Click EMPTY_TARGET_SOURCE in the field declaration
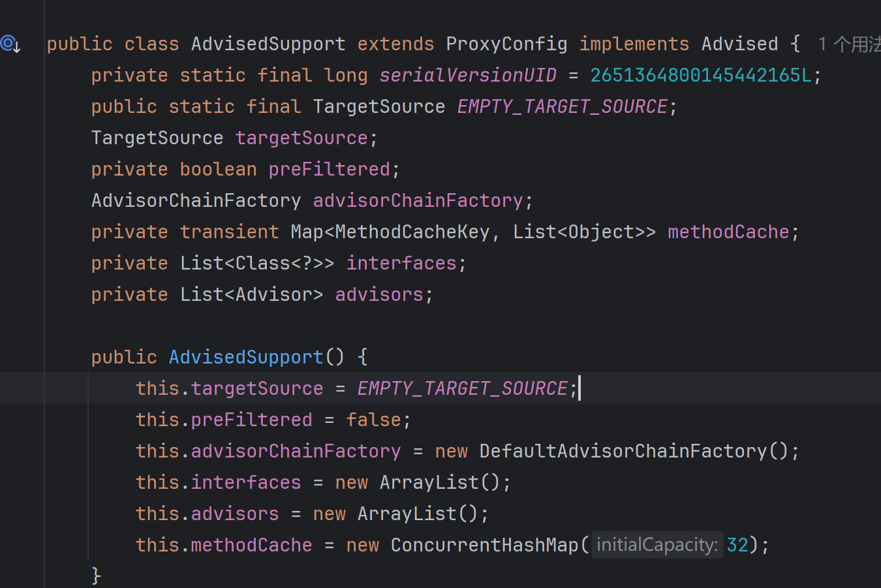Screen dimensions: 881x588 point(562,107)
